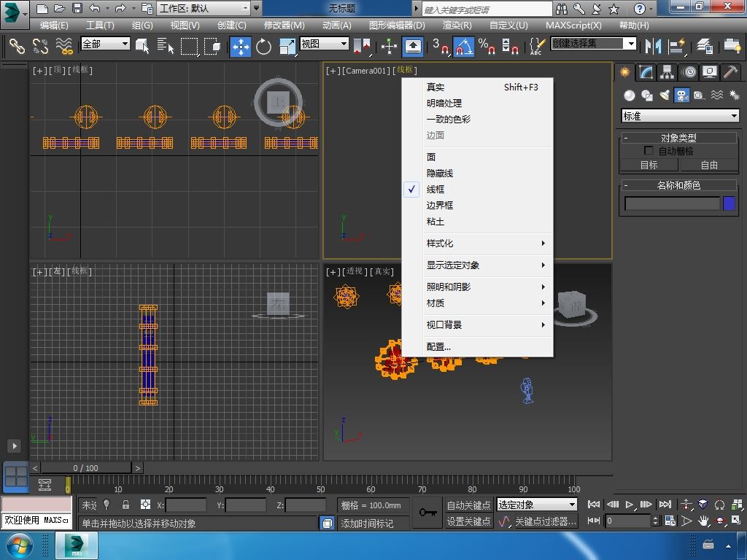The height and width of the screenshot is (560, 747).
Task: Open the 标准 camera type dropdown
Action: coord(680,116)
